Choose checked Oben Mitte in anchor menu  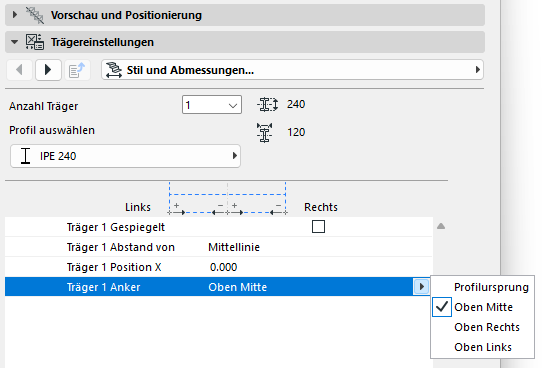[483, 307]
